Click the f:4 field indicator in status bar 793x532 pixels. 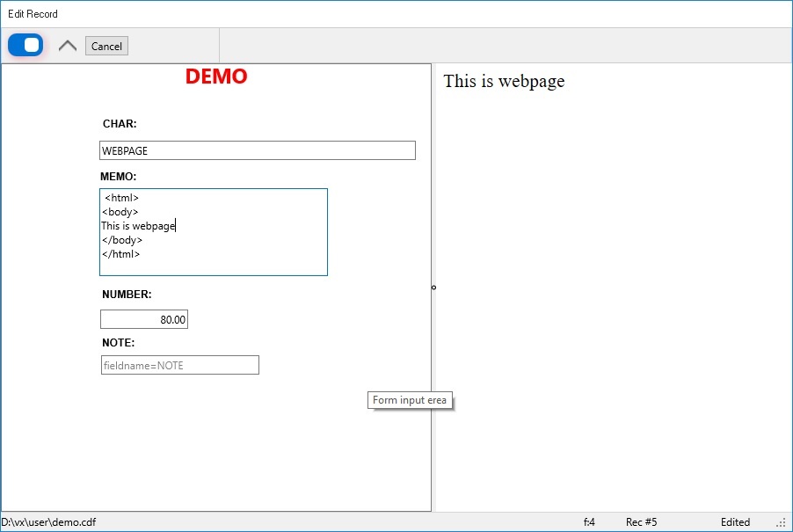coord(589,522)
